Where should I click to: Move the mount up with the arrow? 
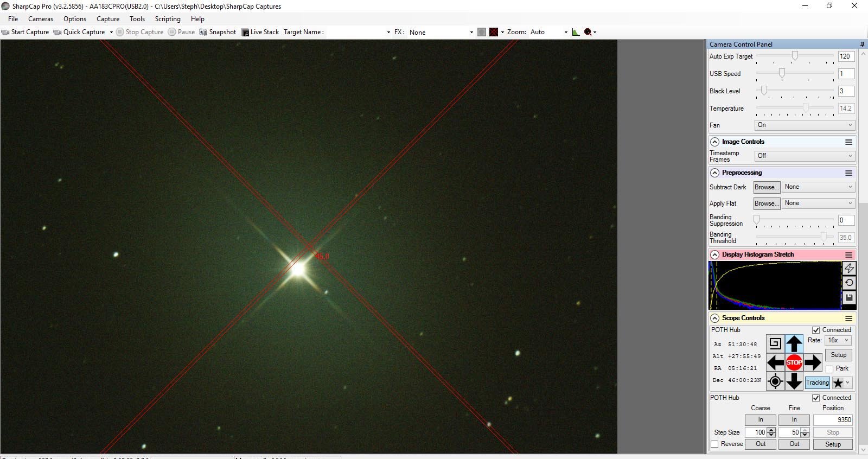pyautogui.click(x=794, y=343)
